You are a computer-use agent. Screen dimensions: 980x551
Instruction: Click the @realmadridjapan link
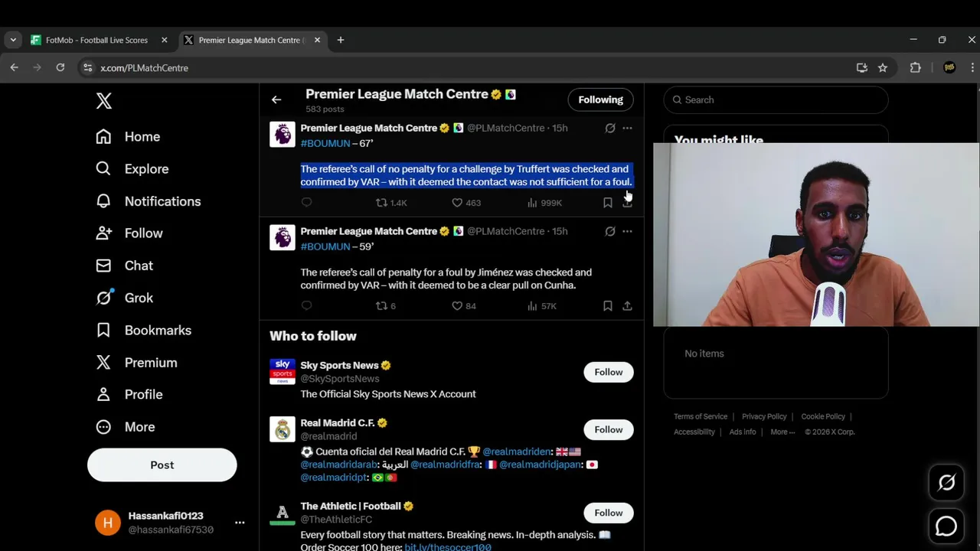click(540, 465)
